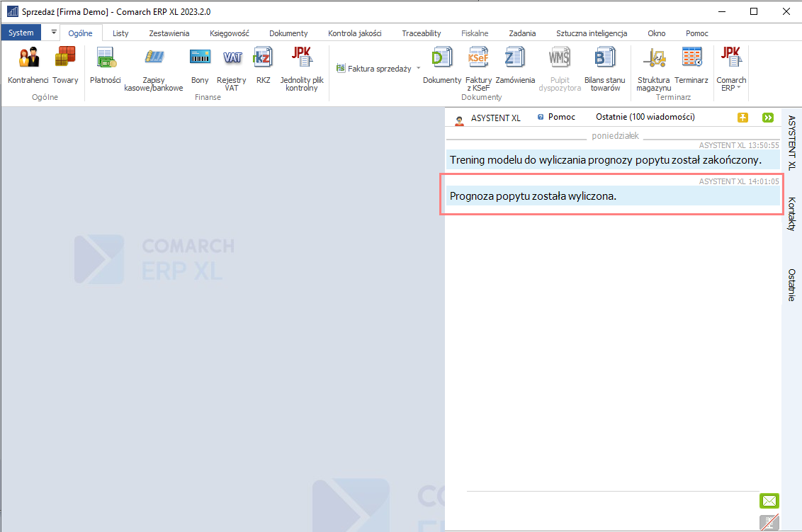Image resolution: width=802 pixels, height=532 pixels.
Task: Open the Pomoc ribbon menu
Action: point(697,33)
